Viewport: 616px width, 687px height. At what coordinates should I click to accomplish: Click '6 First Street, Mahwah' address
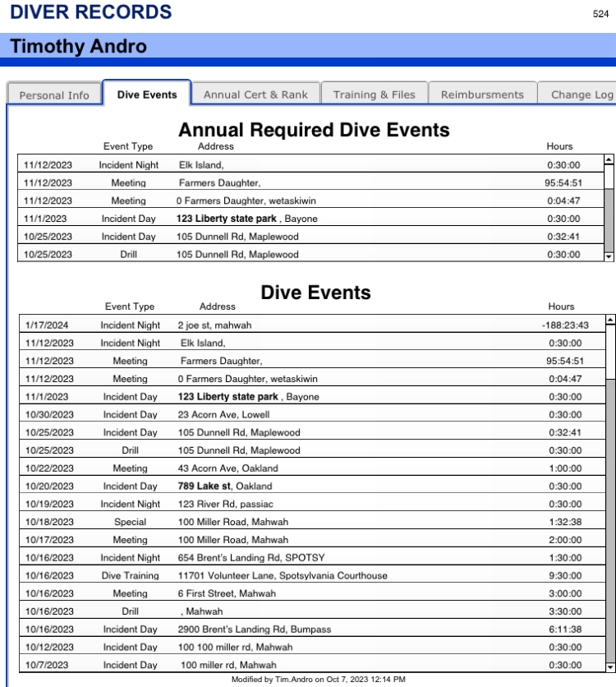(x=227, y=593)
